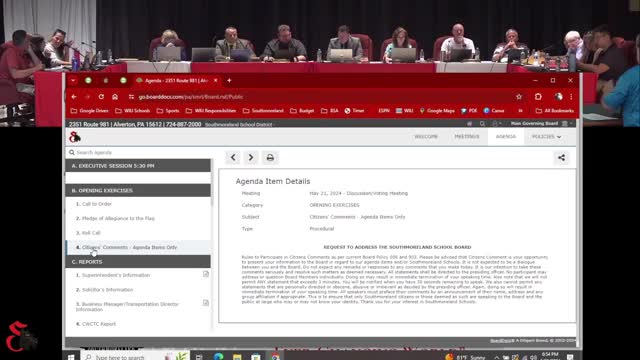Open the Chrome profile avatar
This screenshot has width=640, height=360.
tap(558, 97)
